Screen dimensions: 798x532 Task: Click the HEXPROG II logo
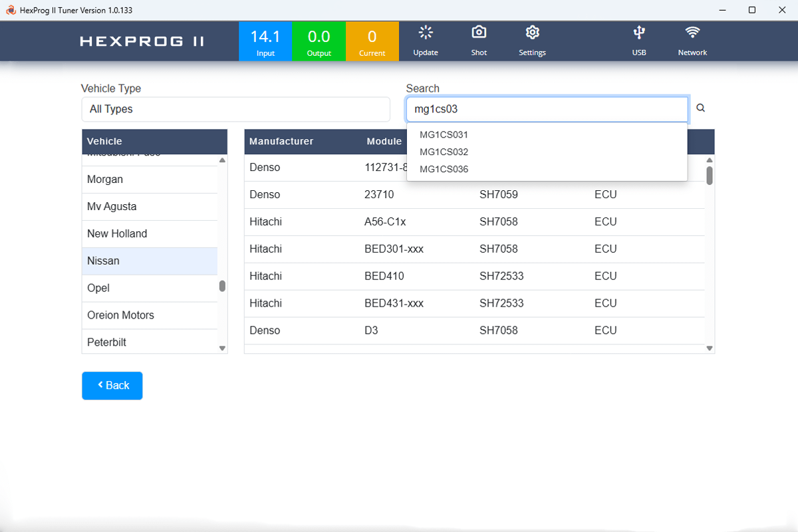tap(142, 41)
